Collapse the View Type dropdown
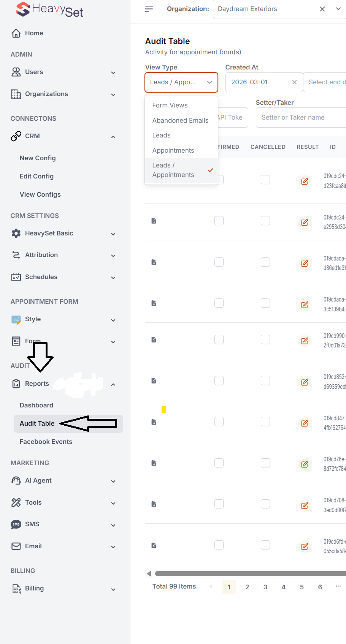The width and height of the screenshot is (346, 644). (x=210, y=82)
